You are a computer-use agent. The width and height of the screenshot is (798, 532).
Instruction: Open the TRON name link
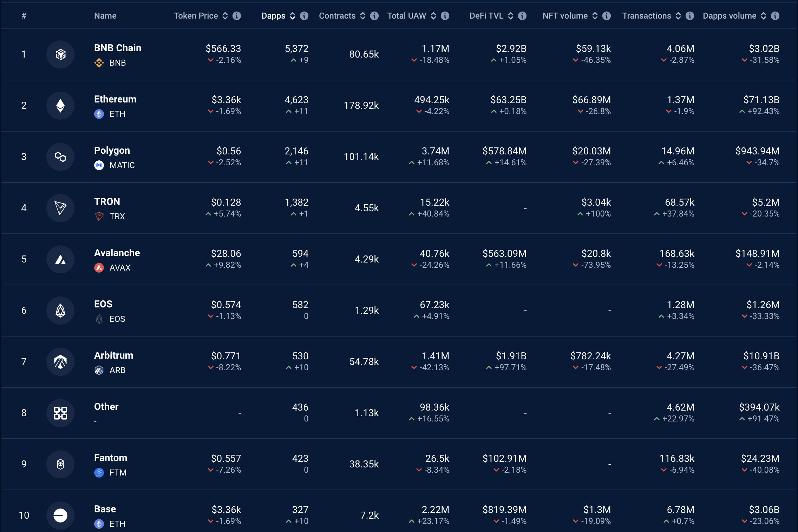pyautogui.click(x=107, y=202)
